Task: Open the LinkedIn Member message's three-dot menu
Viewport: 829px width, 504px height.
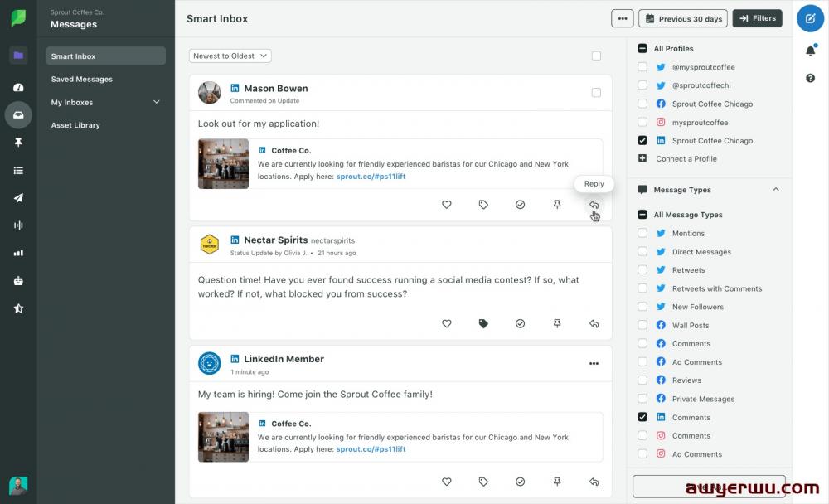Action: 594,363
